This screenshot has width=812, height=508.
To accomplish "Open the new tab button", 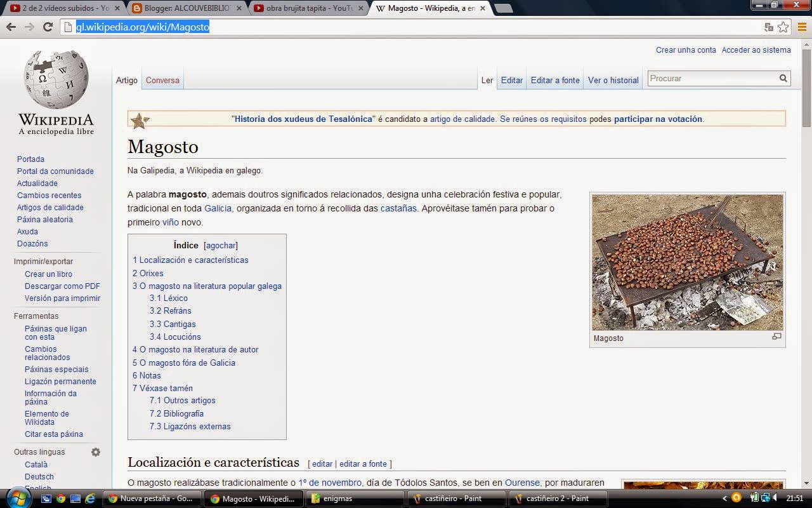I will click(x=503, y=8).
